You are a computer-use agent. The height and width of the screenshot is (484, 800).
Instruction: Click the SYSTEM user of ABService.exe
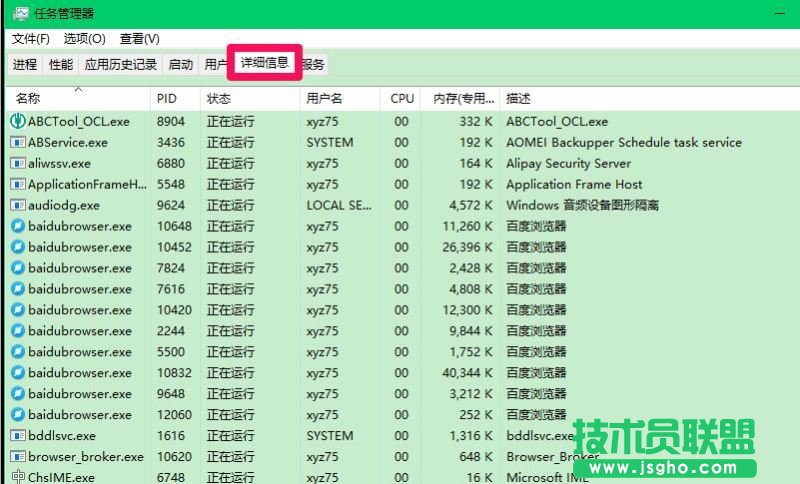[x=330, y=142]
